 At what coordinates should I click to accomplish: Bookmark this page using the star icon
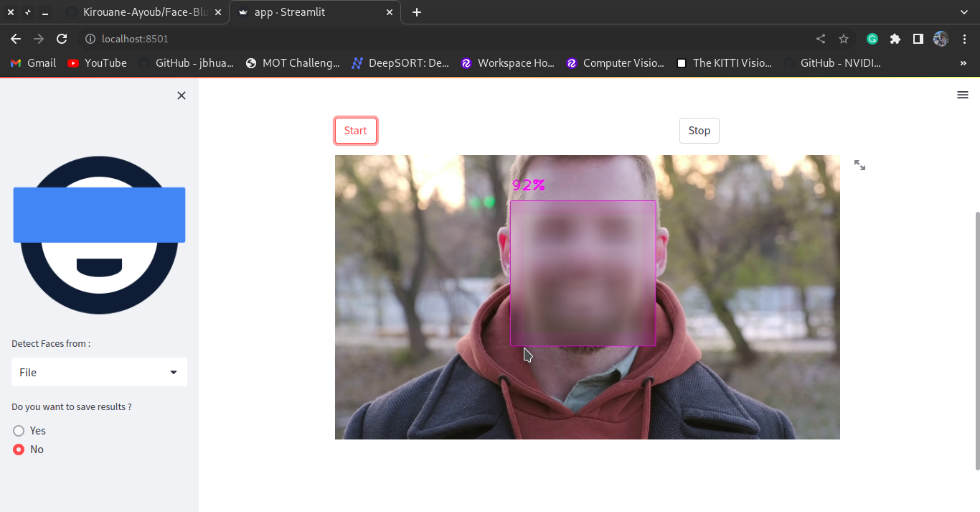[x=843, y=39]
